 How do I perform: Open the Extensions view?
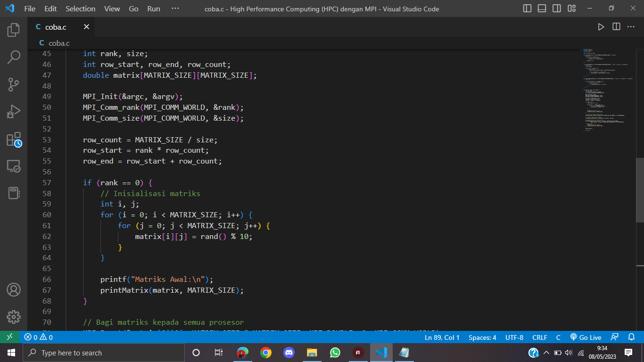coord(14,140)
